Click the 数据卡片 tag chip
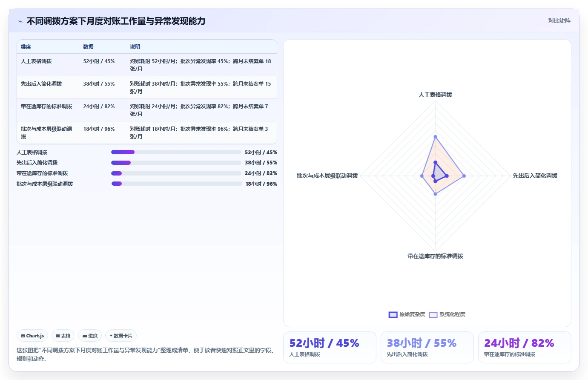This screenshot has width=588, height=380. (121, 336)
